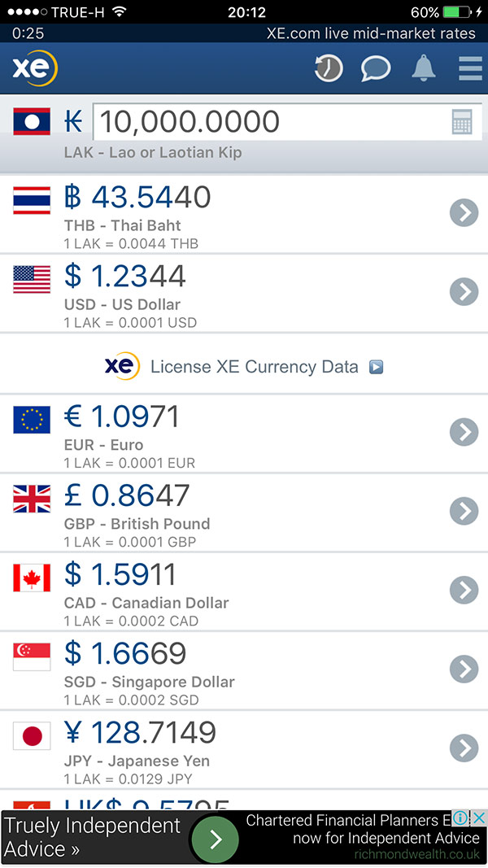Tap the chat speech bubble icon
The height and width of the screenshot is (868, 488).
point(376,68)
